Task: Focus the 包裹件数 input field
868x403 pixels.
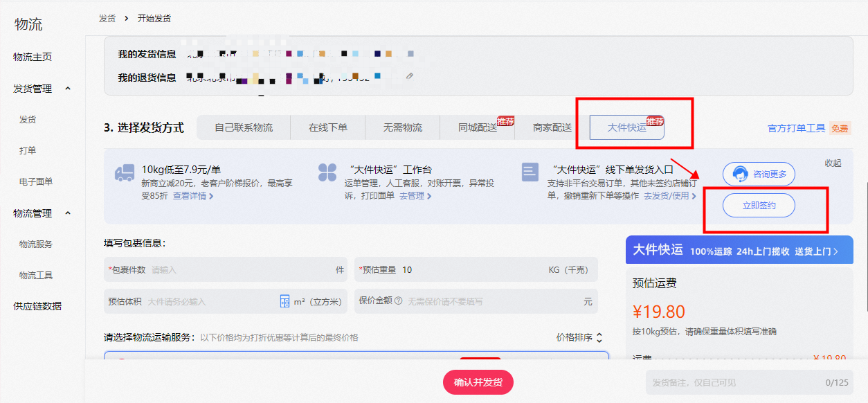Action: pyautogui.click(x=226, y=270)
